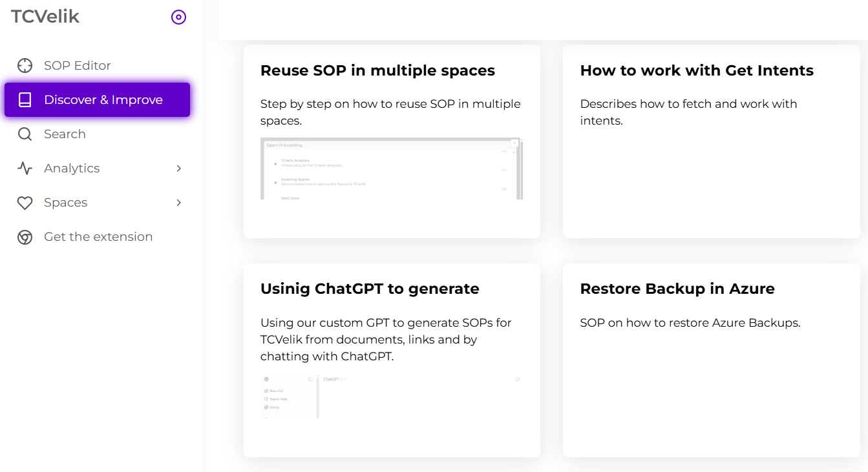Screen dimensions: 868x472
Task: Click the SOP Editor crosshair icon
Action: (x=25, y=66)
